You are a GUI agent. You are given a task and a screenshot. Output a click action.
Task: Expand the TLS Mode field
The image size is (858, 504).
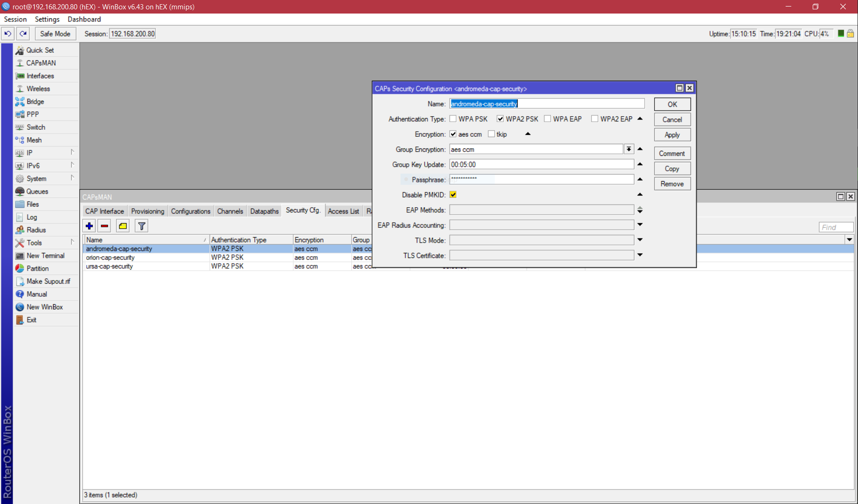(x=640, y=240)
